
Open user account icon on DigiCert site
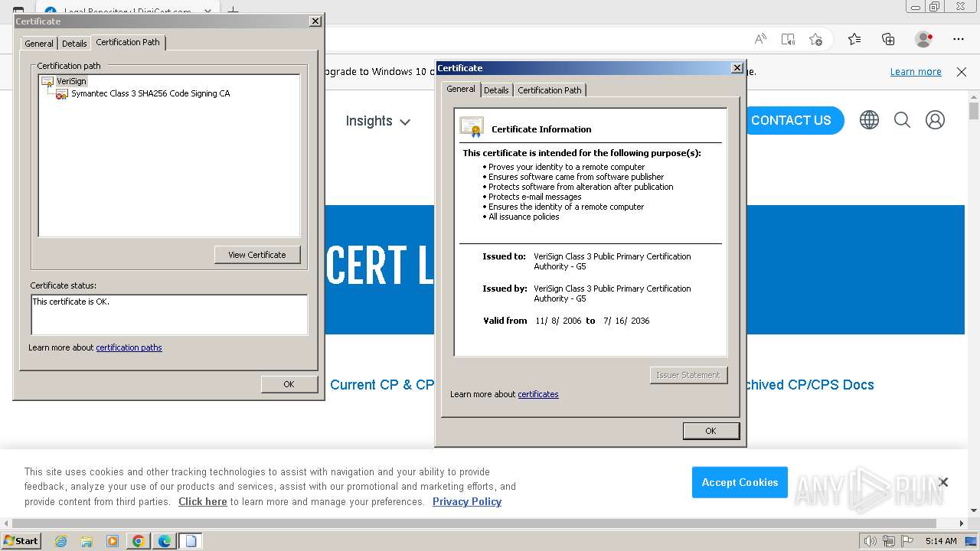pos(935,120)
